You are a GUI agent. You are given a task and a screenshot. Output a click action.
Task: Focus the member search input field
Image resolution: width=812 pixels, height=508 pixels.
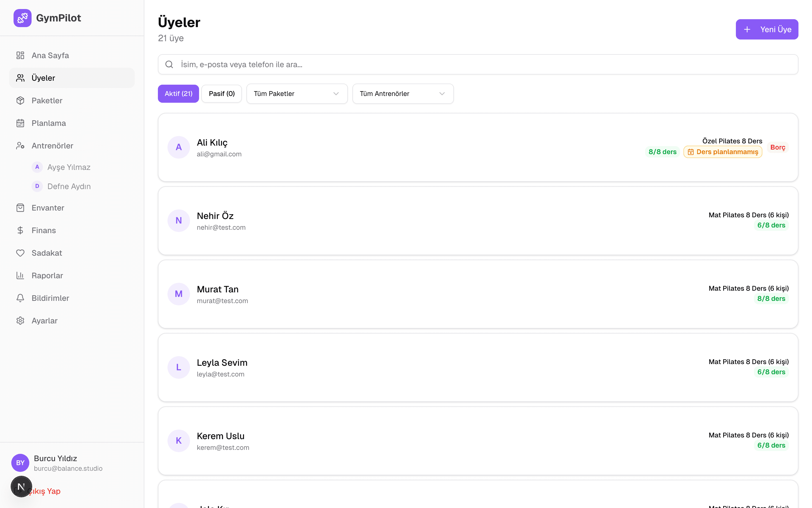pyautogui.click(x=478, y=64)
